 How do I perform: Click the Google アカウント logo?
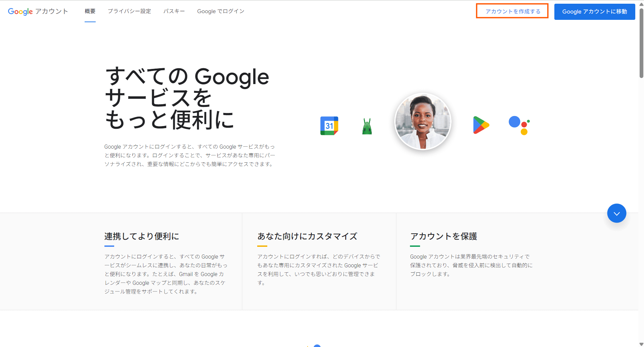[x=38, y=11]
